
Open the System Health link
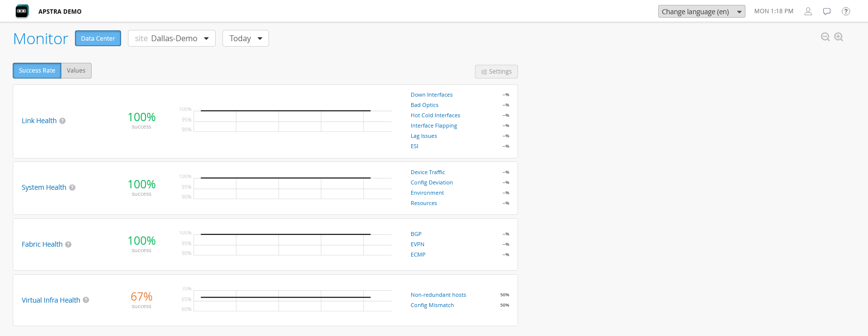(44, 187)
